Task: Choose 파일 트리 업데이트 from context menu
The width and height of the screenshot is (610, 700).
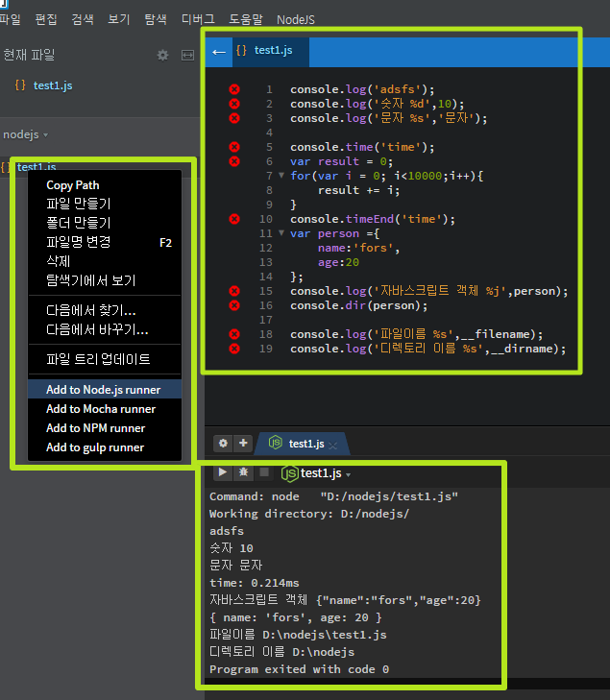Action: coord(105,359)
